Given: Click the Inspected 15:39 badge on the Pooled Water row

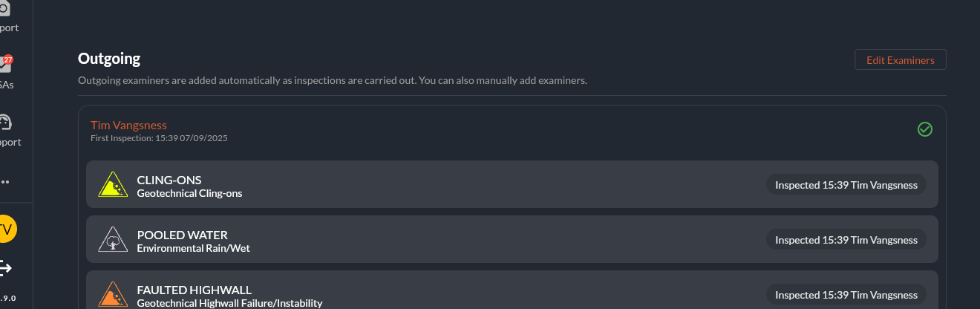Looking at the screenshot, I should coord(846,240).
